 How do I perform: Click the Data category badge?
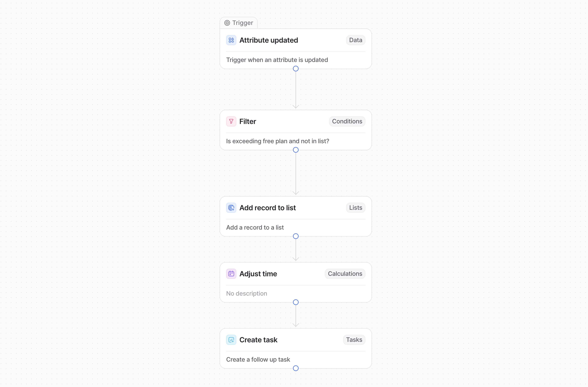click(x=355, y=40)
